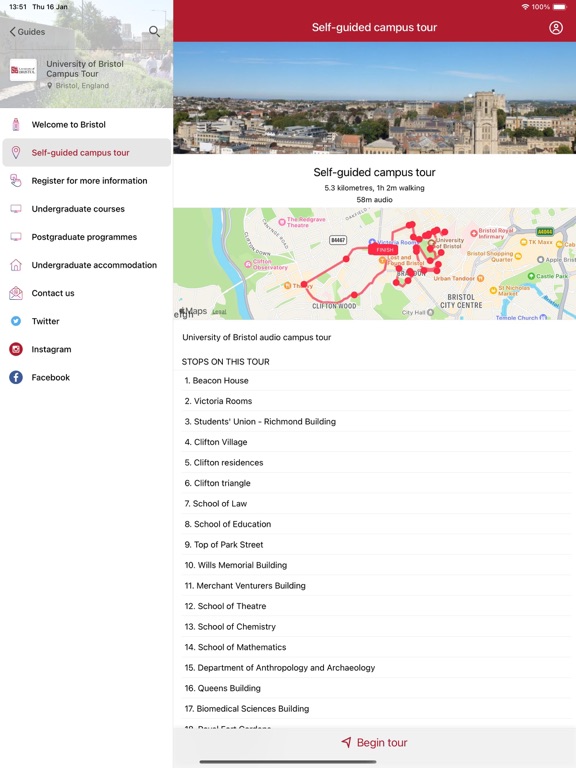Open Welcome to Bristol menu item

[x=87, y=124]
